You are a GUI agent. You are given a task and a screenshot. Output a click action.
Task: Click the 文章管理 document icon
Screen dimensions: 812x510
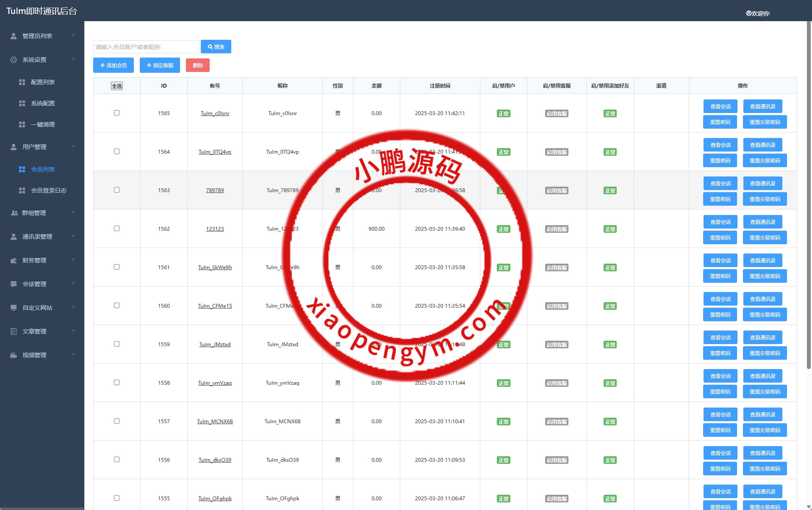coord(14,331)
